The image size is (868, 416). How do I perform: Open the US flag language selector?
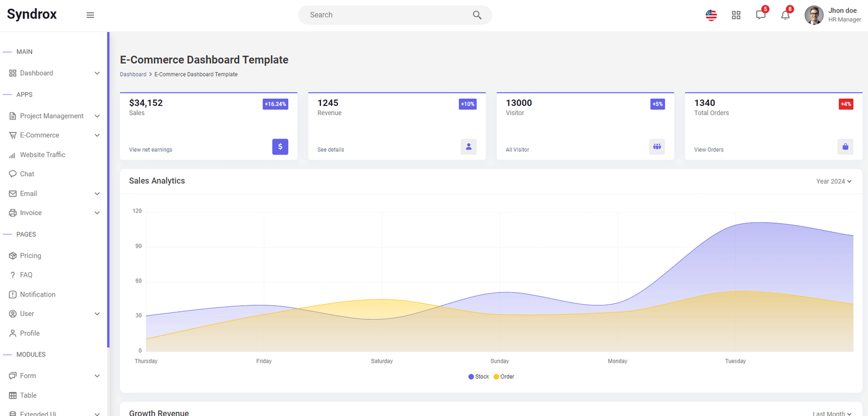coord(711,15)
